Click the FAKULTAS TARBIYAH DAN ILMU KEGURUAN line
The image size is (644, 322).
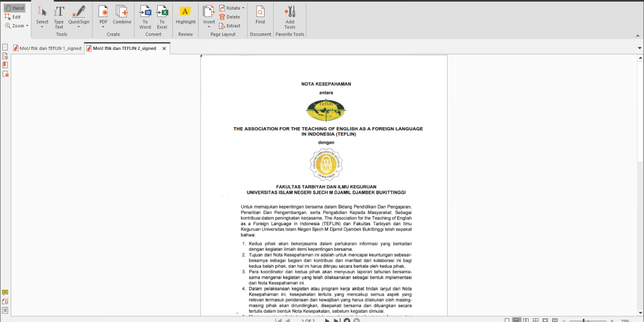[326, 187]
